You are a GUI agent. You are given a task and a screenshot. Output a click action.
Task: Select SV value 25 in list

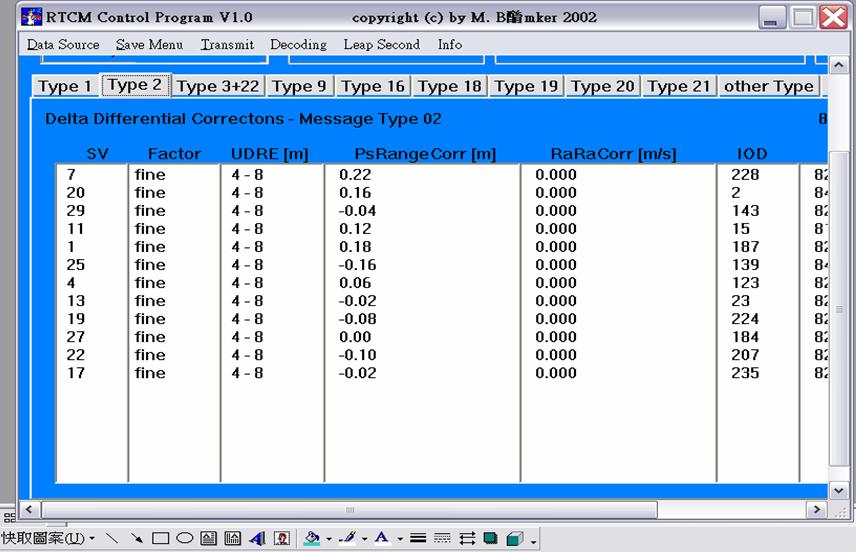point(76,265)
